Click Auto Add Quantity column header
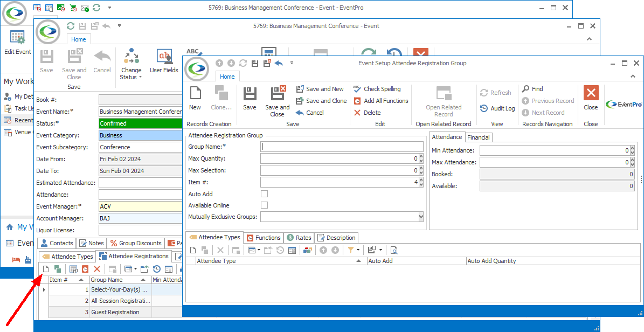Image resolution: width=644 pixels, height=332 pixels. coord(553,261)
